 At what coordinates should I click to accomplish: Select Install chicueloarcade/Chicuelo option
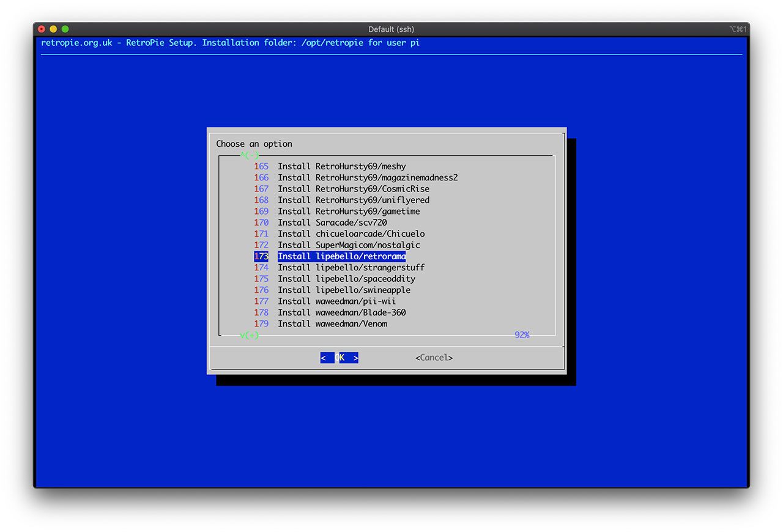tap(351, 234)
